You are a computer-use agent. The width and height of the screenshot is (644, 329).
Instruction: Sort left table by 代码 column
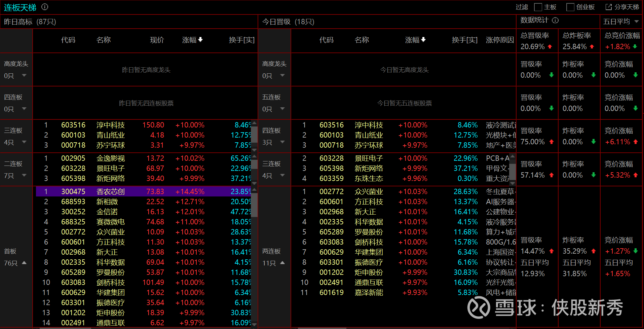point(68,40)
